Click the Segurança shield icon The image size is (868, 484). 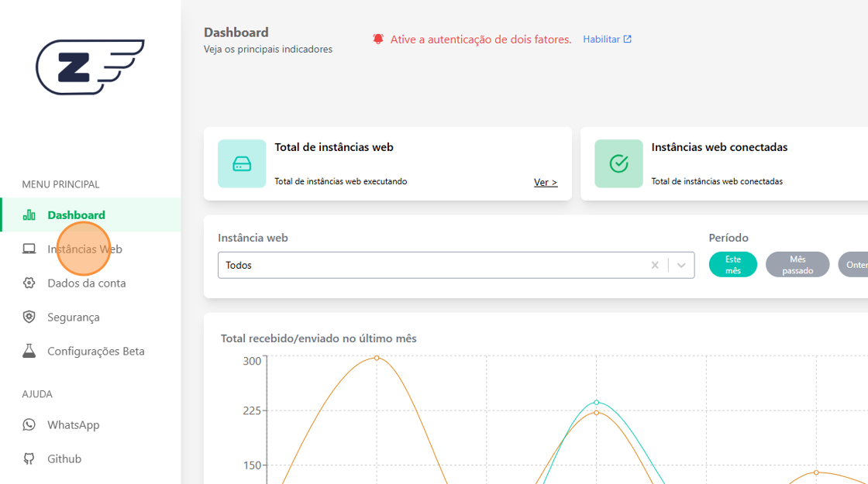tap(29, 318)
